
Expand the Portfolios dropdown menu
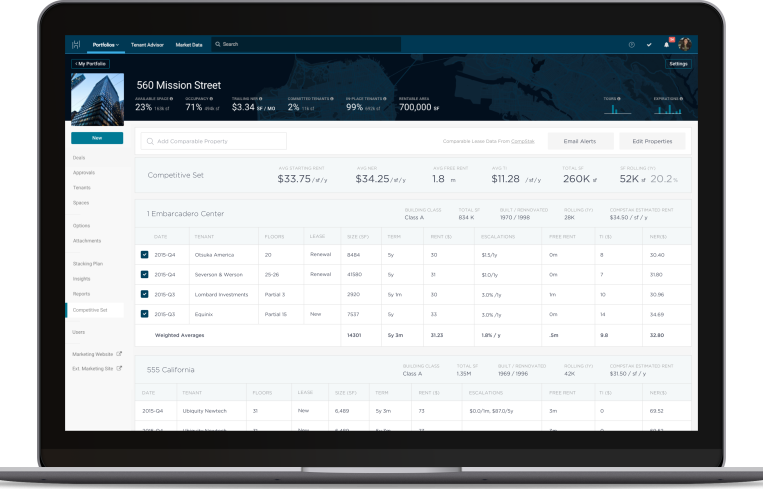pos(105,45)
